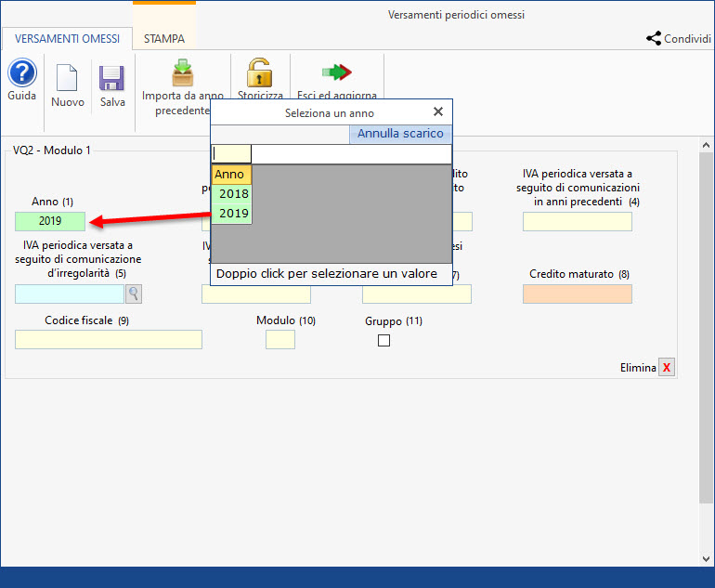715x588 pixels.
Task: Switch to the STAMPA tab
Action: [x=163, y=39]
